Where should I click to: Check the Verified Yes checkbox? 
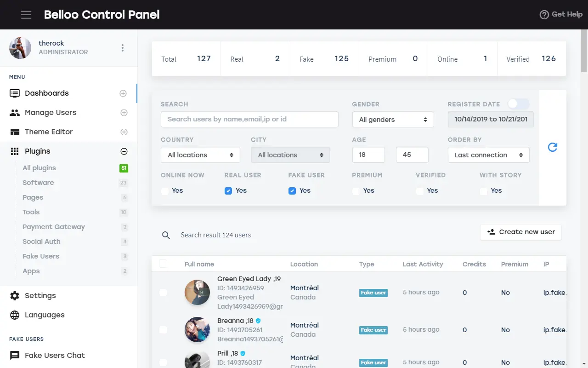420,191
